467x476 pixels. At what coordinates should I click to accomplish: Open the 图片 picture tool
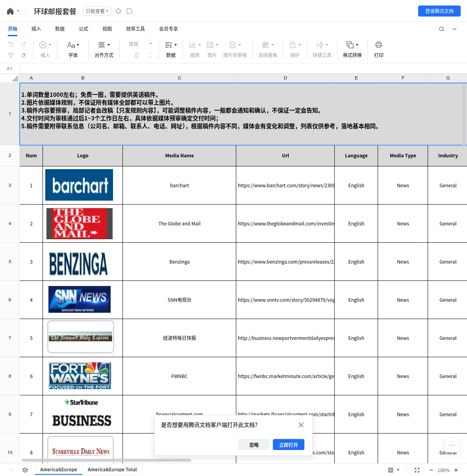coord(212,50)
